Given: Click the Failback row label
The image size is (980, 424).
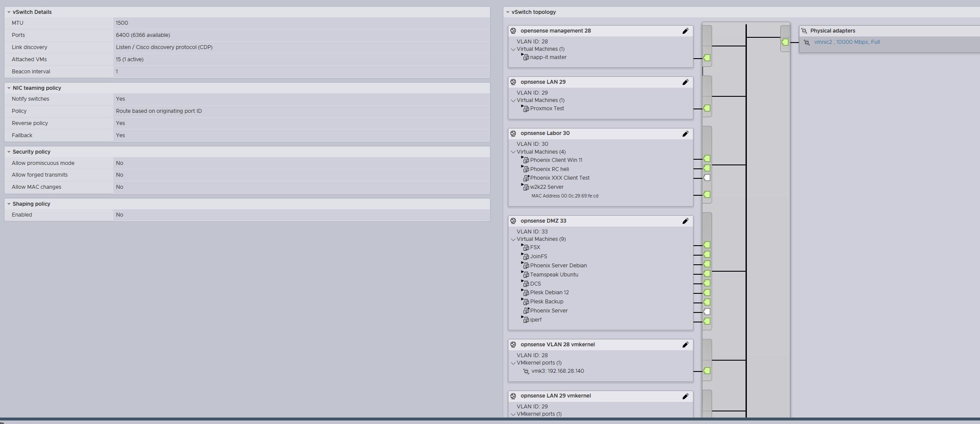Looking at the screenshot, I should 22,135.
